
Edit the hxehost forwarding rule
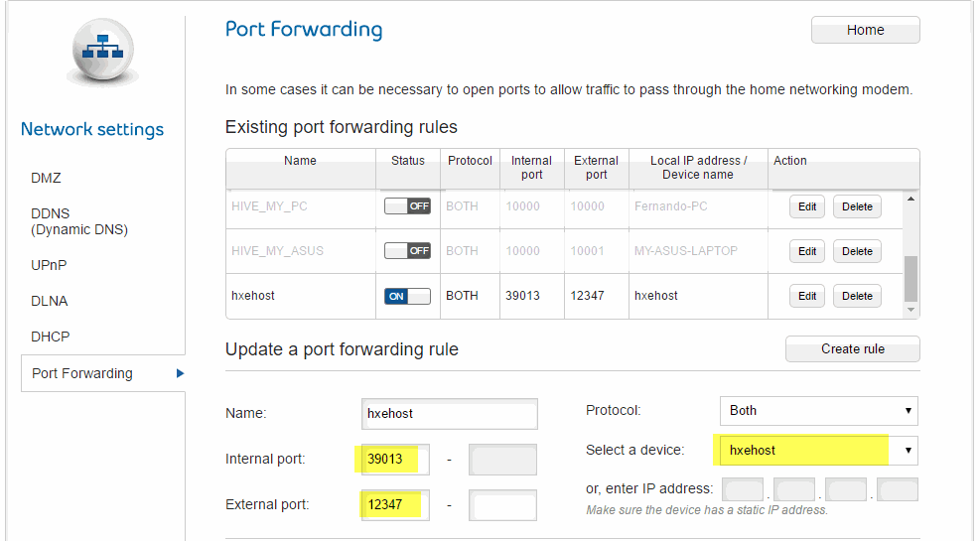pos(807,296)
